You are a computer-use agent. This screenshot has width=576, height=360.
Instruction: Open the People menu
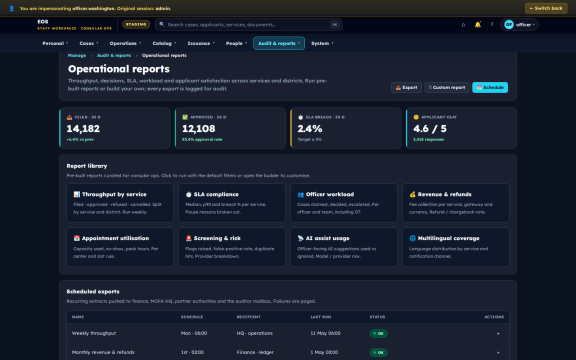point(236,43)
